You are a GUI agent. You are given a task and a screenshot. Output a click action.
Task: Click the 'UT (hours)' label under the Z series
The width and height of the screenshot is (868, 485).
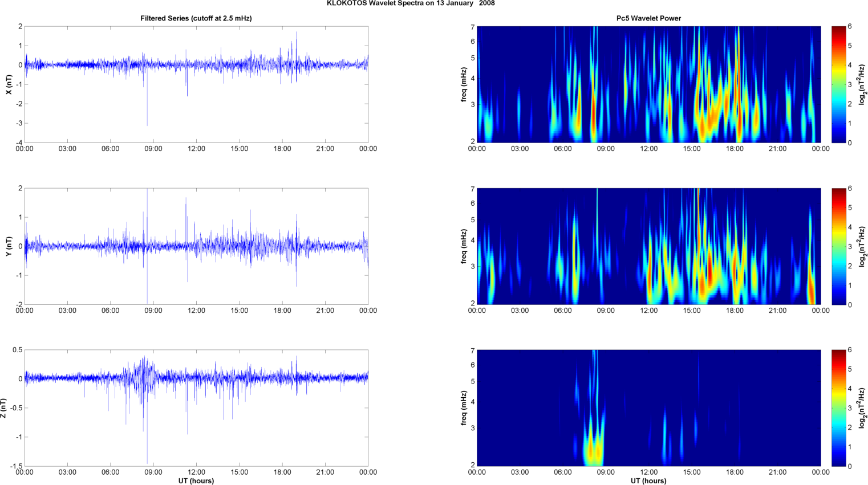click(x=196, y=481)
